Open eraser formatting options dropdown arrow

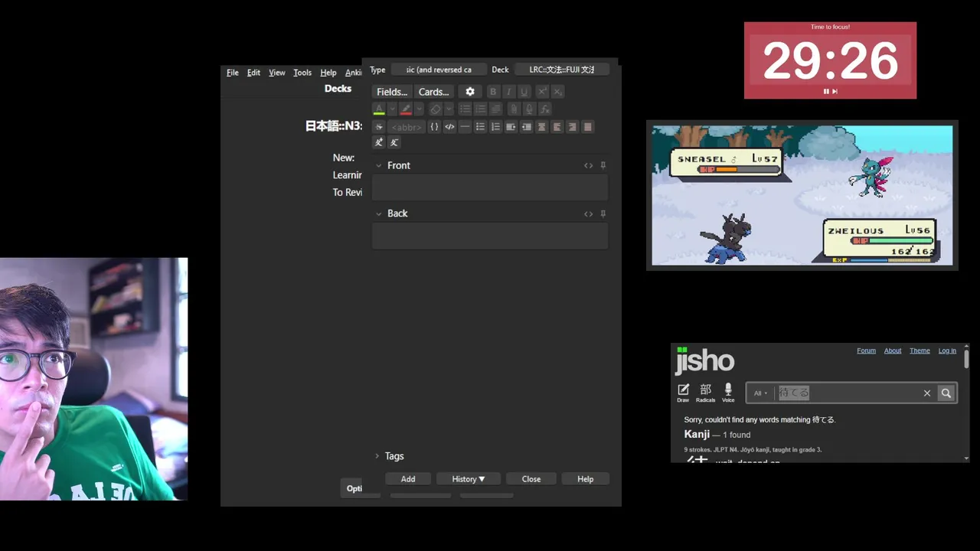449,109
